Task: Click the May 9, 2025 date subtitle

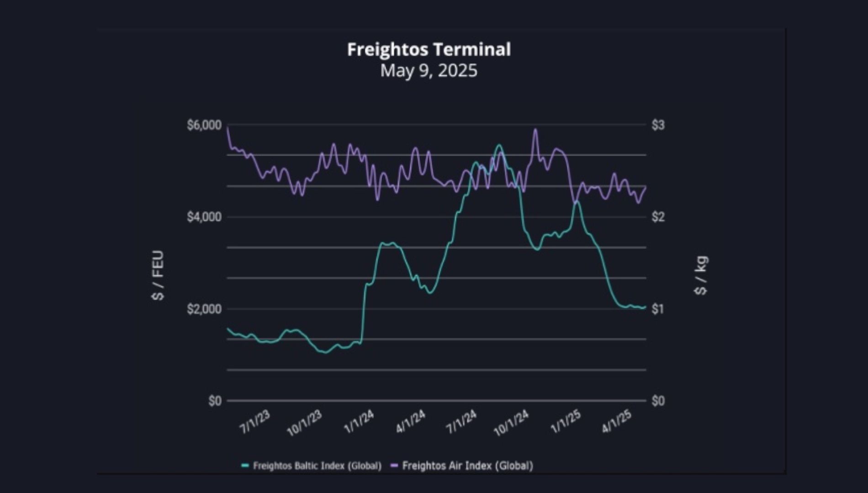Action: pos(429,71)
